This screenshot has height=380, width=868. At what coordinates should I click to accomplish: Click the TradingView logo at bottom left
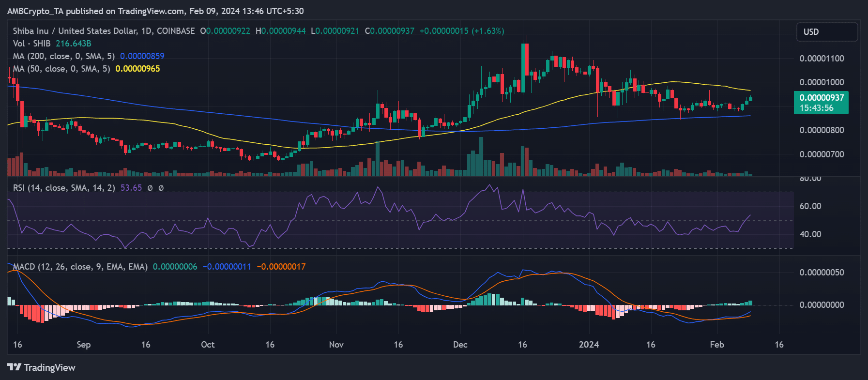click(42, 367)
